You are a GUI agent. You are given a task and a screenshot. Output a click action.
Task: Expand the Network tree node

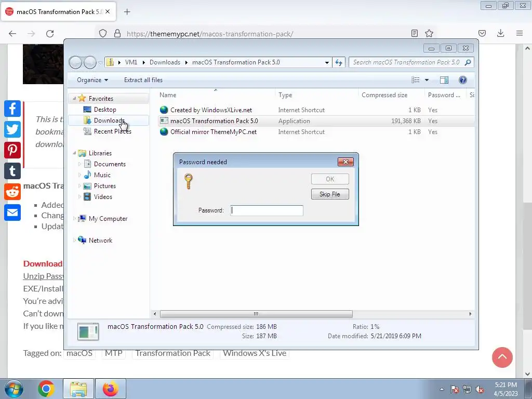(74, 240)
